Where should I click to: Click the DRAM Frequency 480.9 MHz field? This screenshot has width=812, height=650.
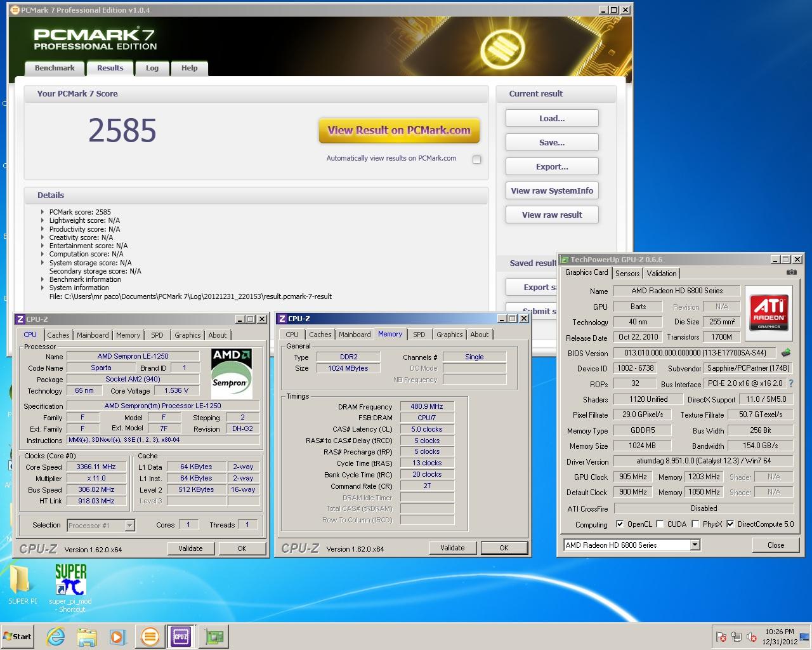click(x=427, y=406)
